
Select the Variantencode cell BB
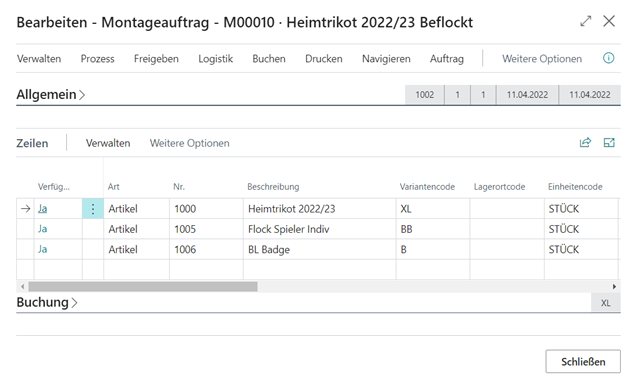click(433, 229)
